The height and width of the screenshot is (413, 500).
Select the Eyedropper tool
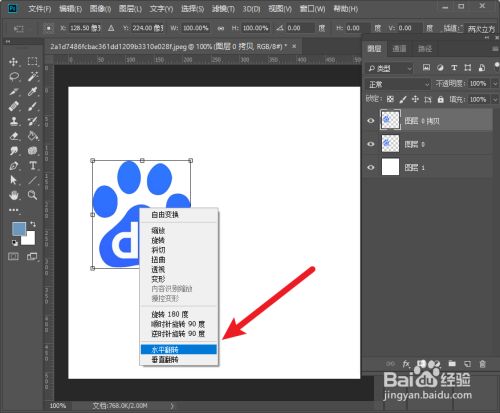click(x=32, y=91)
